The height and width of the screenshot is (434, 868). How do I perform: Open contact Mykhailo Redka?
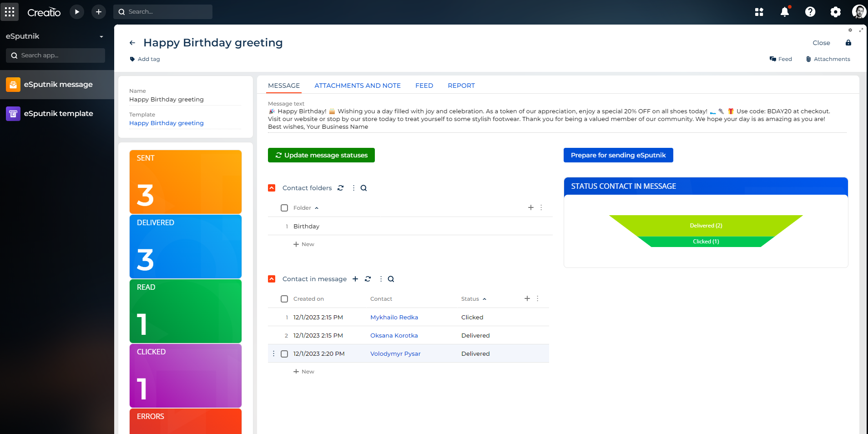[x=394, y=317]
